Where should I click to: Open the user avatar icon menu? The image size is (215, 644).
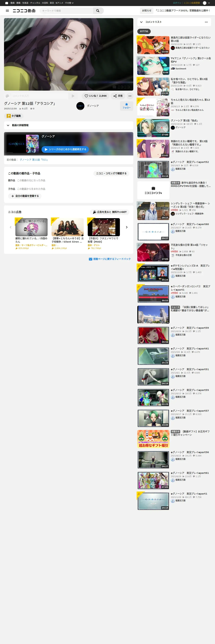(x=204, y=3)
